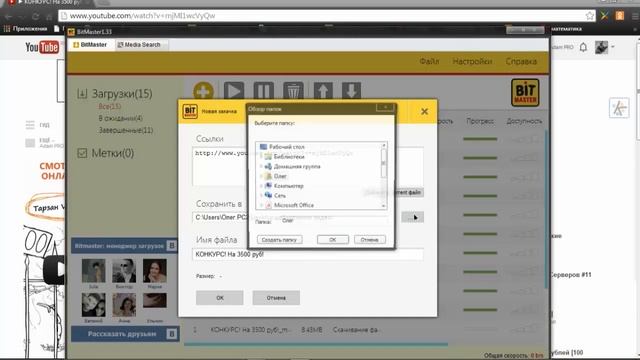
Task: Click the Сохранить в path field
Action: (x=220, y=217)
